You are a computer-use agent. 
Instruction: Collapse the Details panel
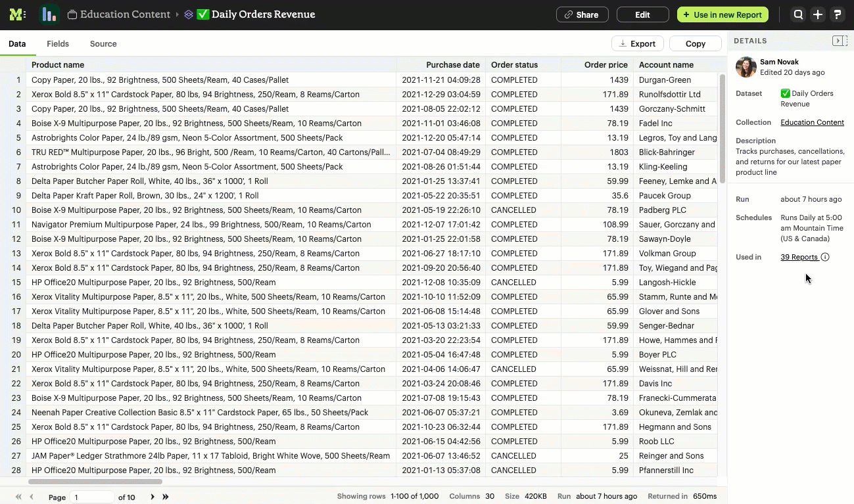(839, 41)
